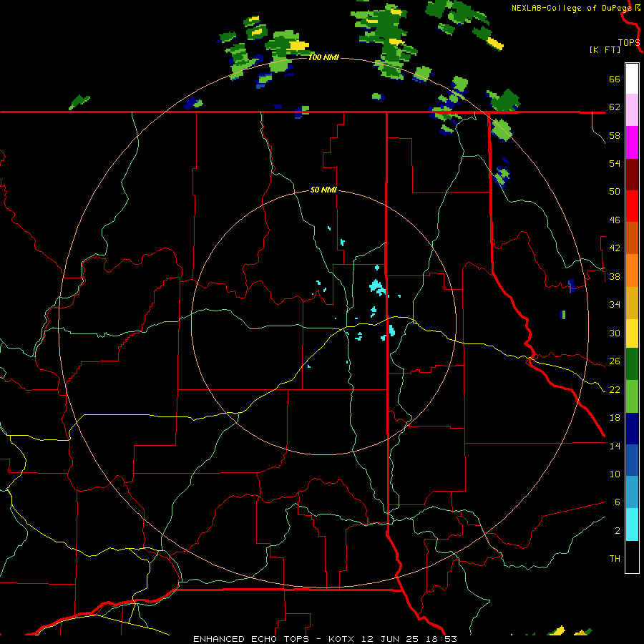Click the legend value "34"
The height and width of the screenshot is (644, 644).
[x=615, y=305]
